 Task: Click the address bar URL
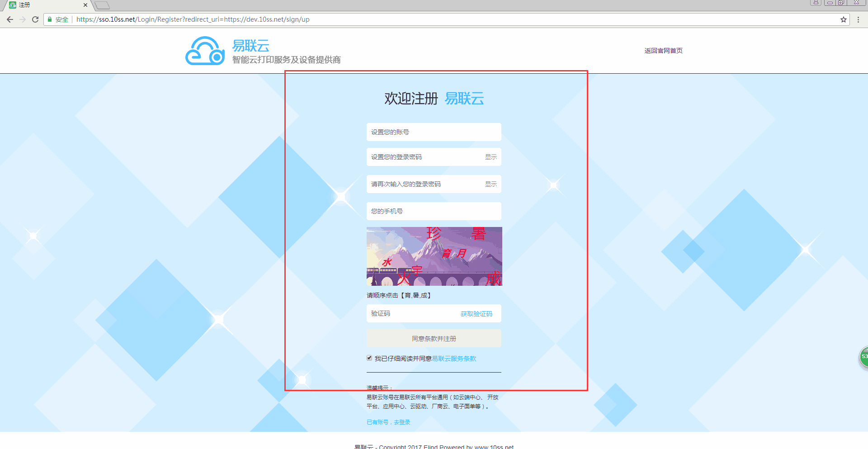(193, 19)
